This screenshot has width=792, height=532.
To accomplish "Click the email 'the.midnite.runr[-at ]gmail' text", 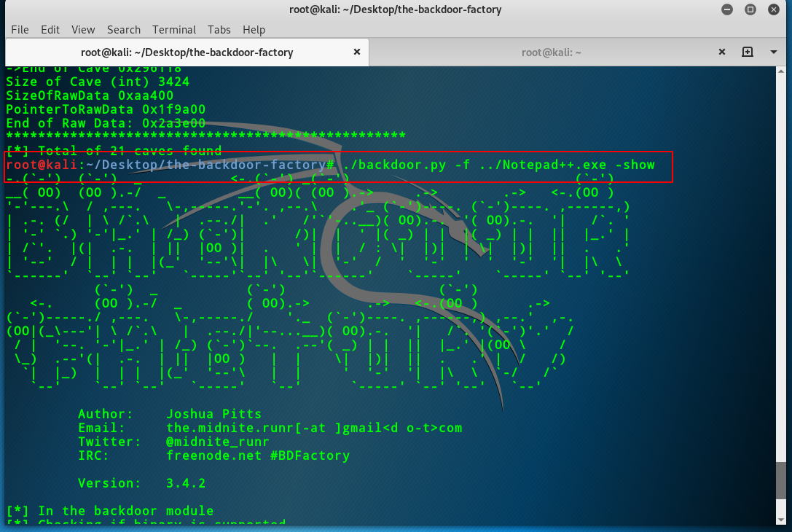I will tap(274, 428).
